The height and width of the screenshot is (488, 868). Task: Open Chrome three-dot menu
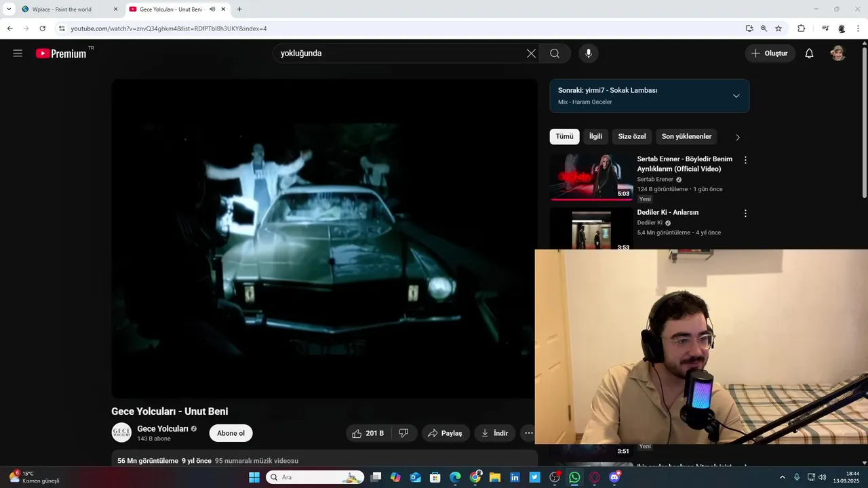pyautogui.click(x=859, y=28)
